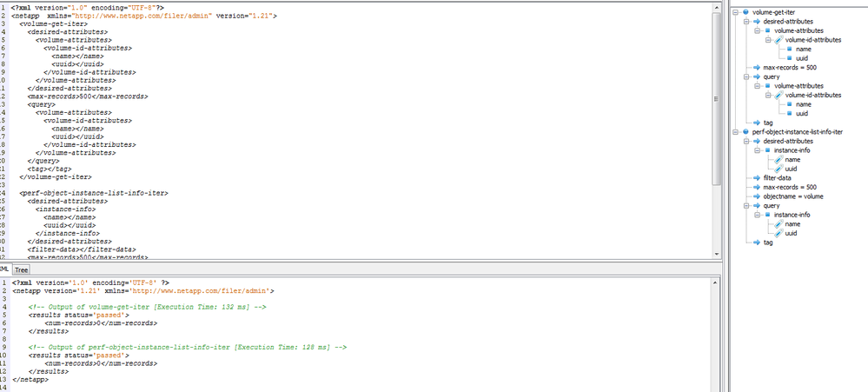Viewport: 868px width, 392px height.
Task: Click the globe icon of perf-object-instance-list-info-iter
Action: 745,132
